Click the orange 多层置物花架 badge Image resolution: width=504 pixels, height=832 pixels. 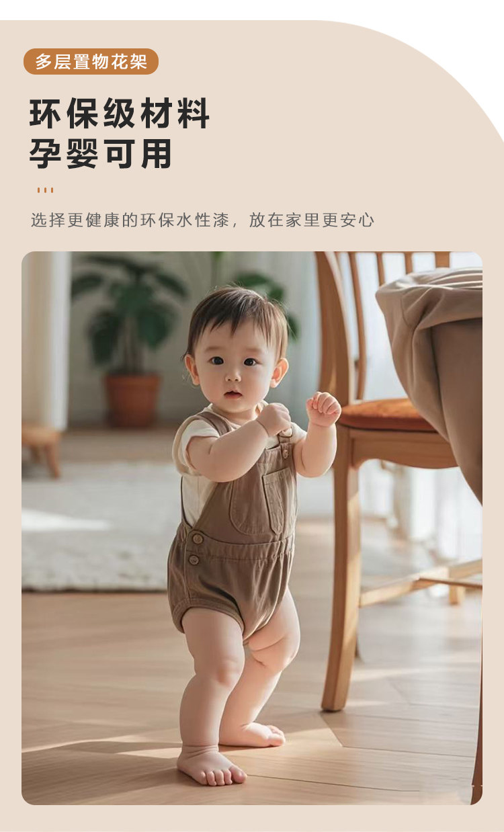pos(91,61)
